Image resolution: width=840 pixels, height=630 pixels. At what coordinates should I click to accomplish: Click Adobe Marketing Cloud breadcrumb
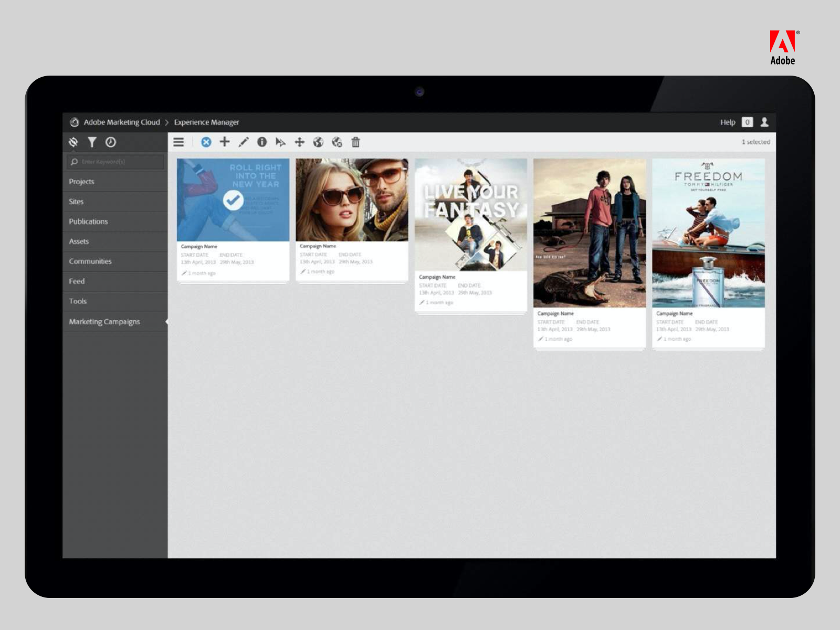tap(122, 122)
